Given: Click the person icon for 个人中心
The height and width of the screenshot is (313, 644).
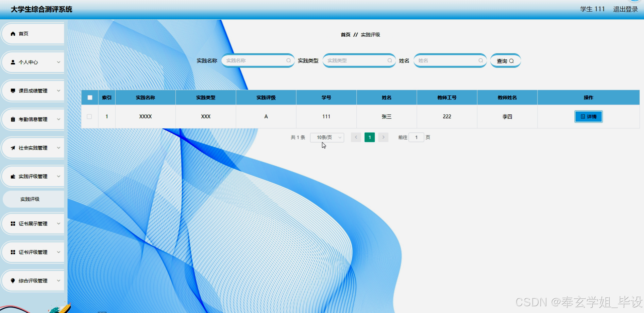Looking at the screenshot, I should [x=13, y=62].
